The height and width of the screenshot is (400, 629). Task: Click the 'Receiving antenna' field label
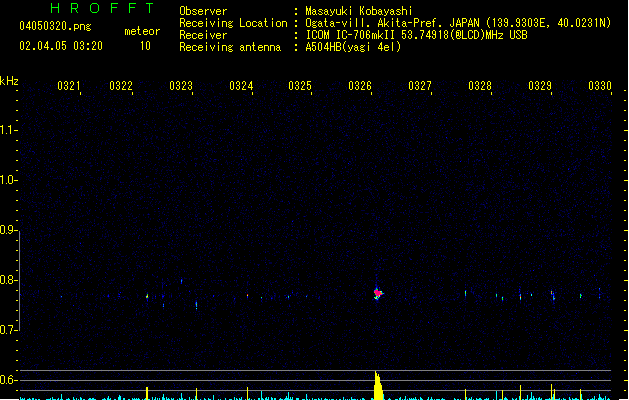pyautogui.click(x=230, y=47)
